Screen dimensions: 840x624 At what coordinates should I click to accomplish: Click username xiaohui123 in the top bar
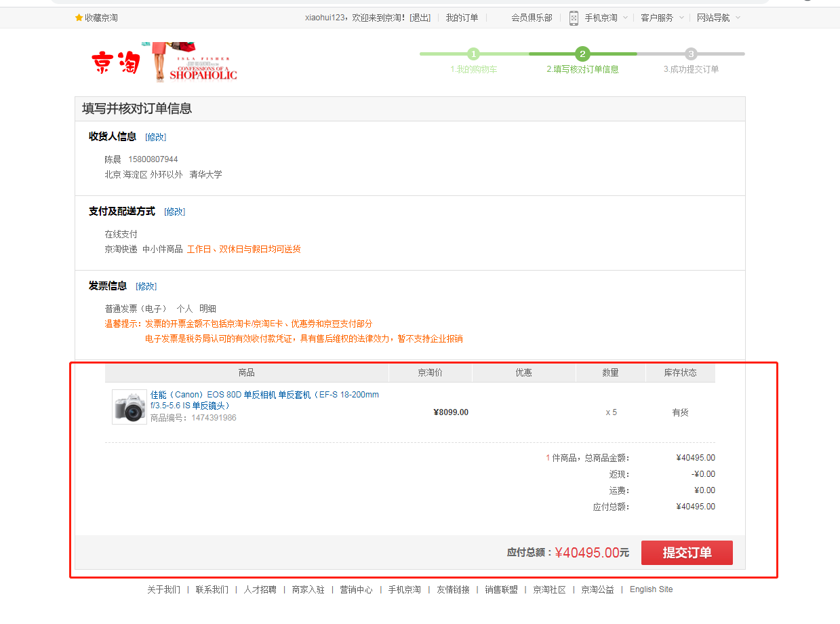325,18
